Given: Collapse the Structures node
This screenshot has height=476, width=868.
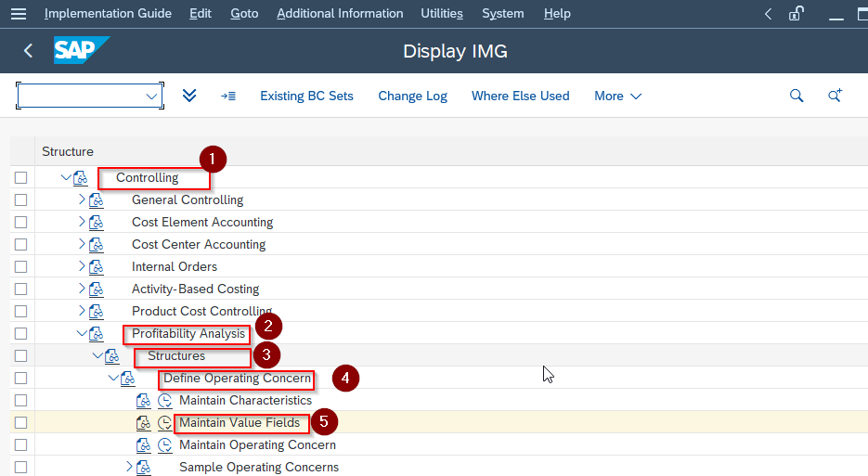Looking at the screenshot, I should click(97, 355).
